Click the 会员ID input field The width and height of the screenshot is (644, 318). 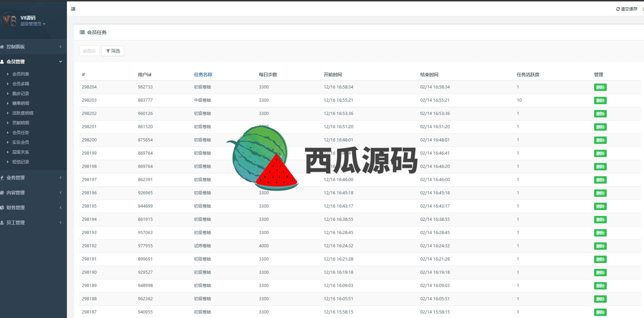tap(90, 51)
